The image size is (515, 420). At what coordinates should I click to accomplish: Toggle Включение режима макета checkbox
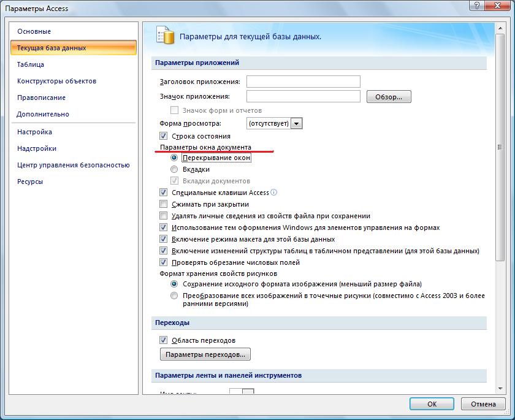click(163, 239)
